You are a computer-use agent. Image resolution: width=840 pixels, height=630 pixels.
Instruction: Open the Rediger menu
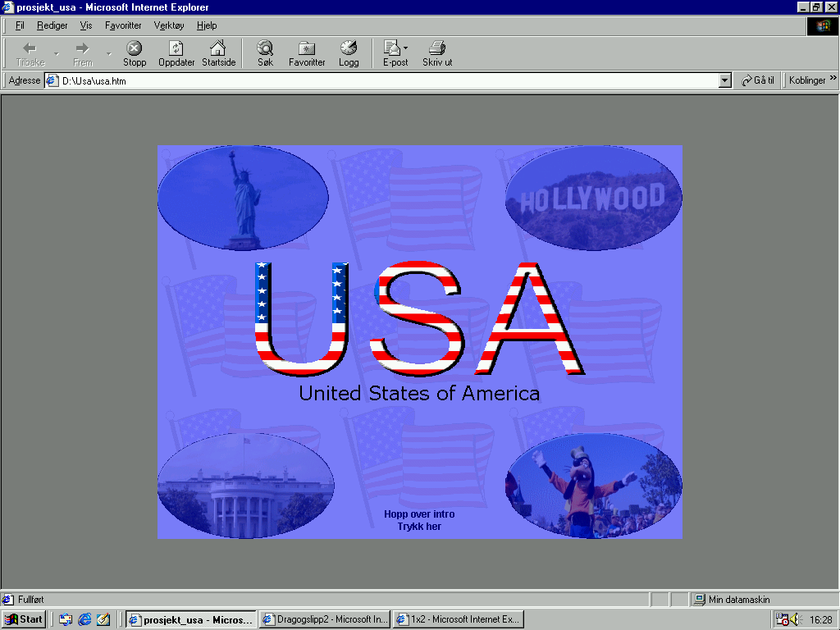(52, 25)
